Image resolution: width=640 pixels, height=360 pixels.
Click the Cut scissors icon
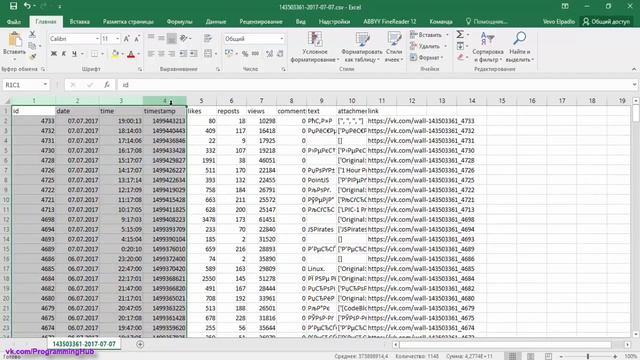tap(32, 35)
